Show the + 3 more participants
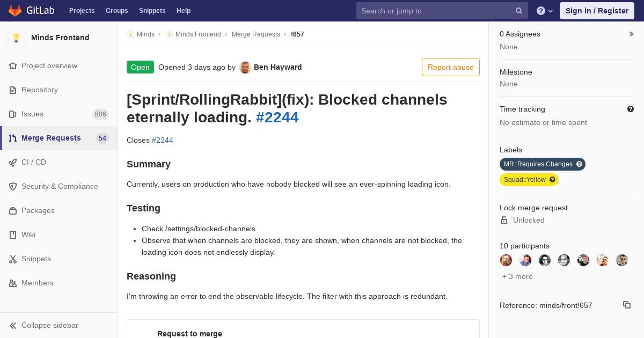The image size is (644, 338). point(517,276)
